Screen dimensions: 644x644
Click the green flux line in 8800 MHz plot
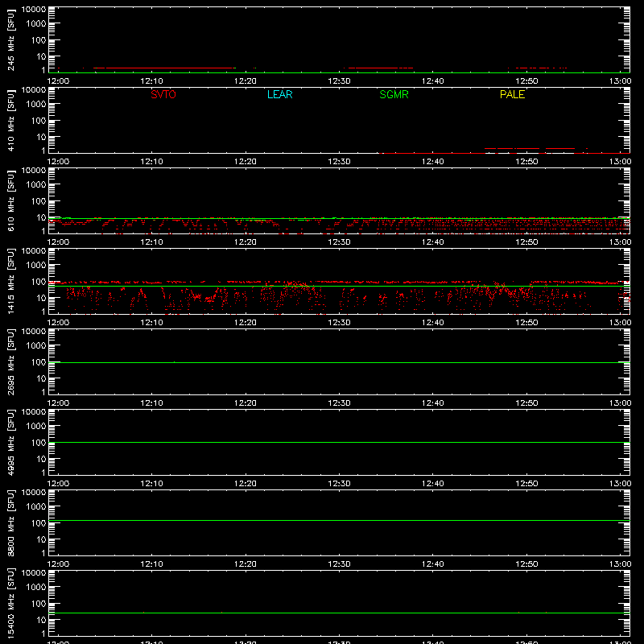pos(339,520)
